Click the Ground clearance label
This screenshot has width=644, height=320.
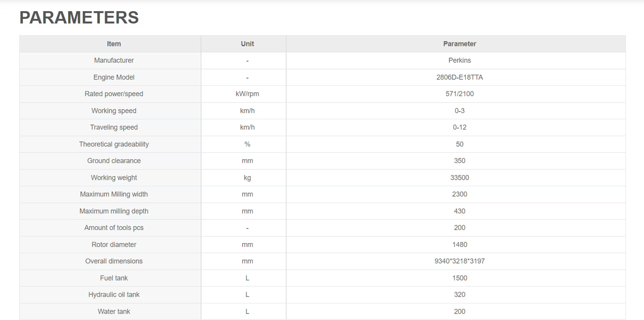tap(114, 161)
